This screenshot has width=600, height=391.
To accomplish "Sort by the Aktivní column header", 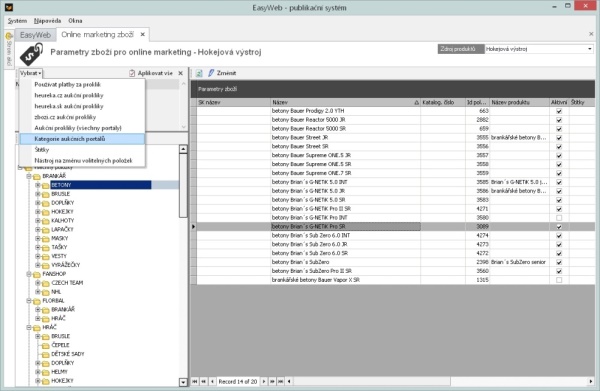I will pos(559,103).
